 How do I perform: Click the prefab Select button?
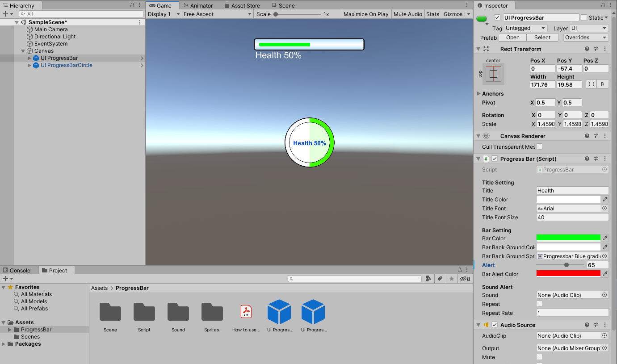pyautogui.click(x=542, y=38)
